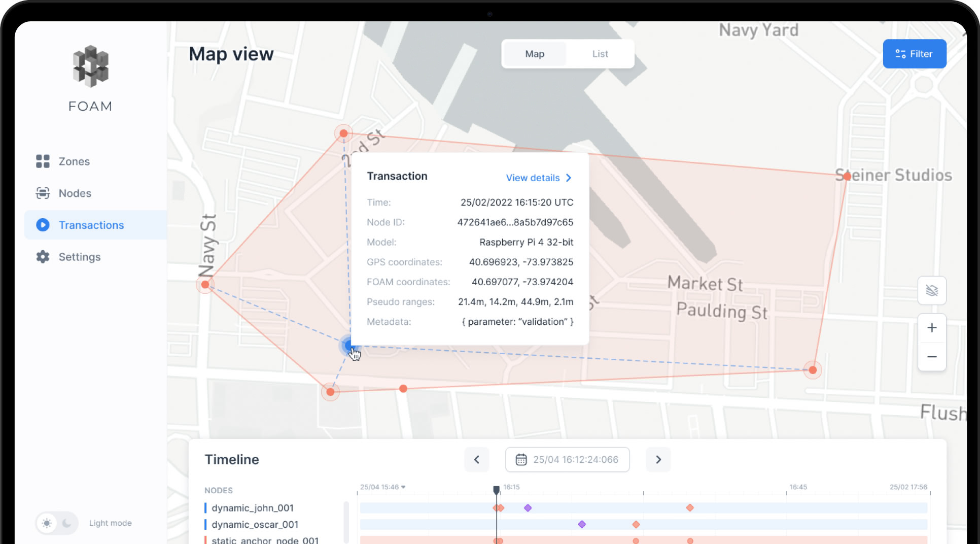Viewport: 980px width, 544px height.
Task: Click the calendar icon in the Timeline date field
Action: click(x=522, y=459)
